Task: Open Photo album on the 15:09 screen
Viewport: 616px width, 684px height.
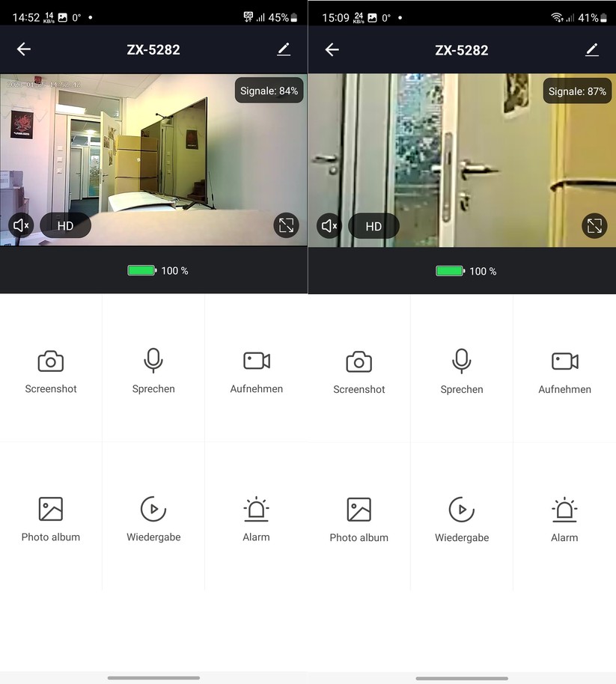Action: pos(359,519)
